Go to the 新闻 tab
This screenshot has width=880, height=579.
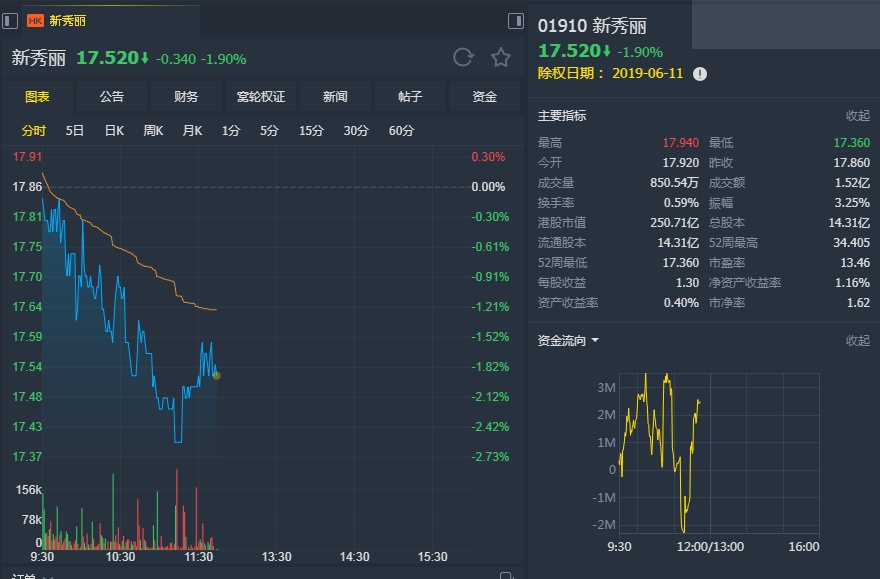coord(335,97)
